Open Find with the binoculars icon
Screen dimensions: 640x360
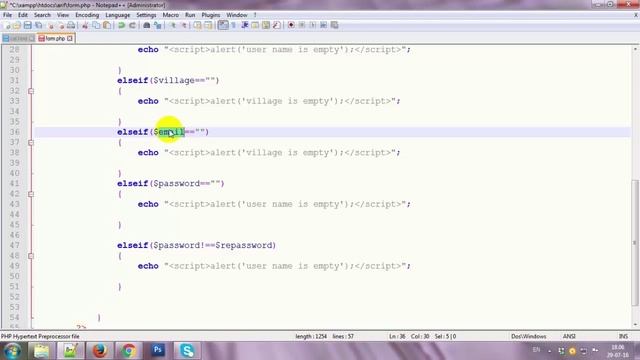pos(147,25)
